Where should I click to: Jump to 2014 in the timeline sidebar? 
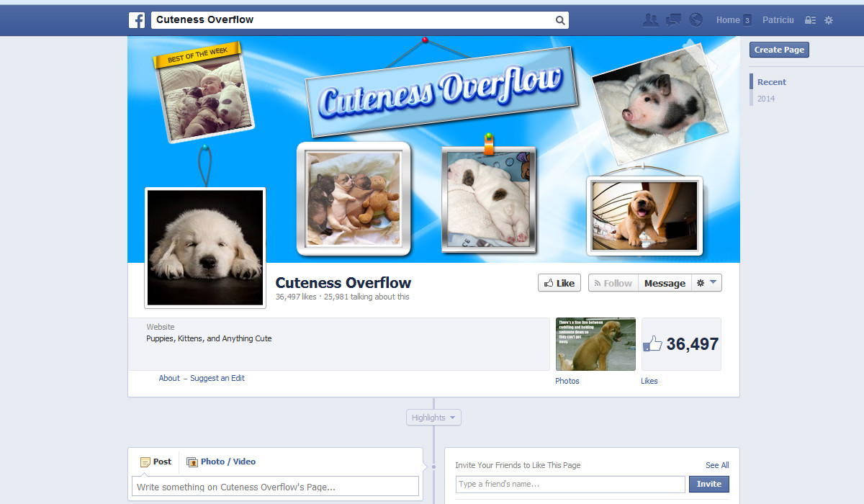pyautogui.click(x=766, y=99)
